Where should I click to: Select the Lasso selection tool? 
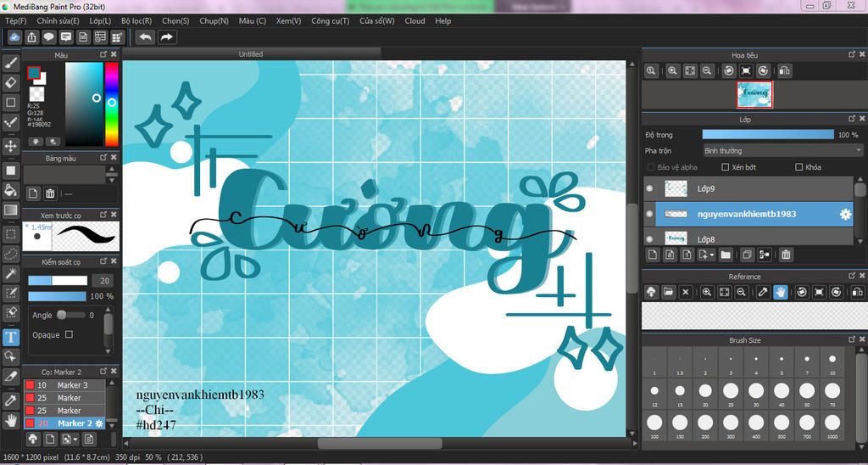(x=11, y=254)
